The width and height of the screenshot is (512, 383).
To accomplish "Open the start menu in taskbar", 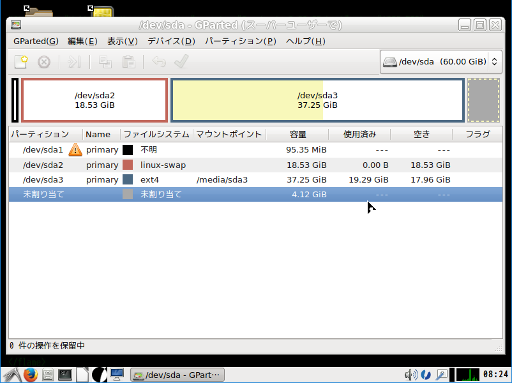I will [12, 375].
